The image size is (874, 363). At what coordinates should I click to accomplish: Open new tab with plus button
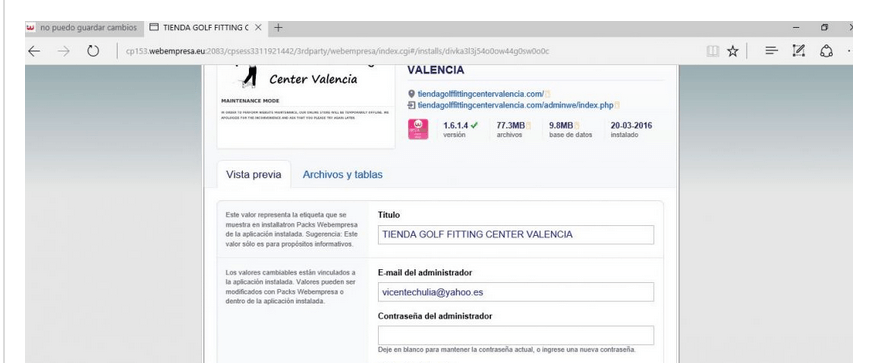278,27
